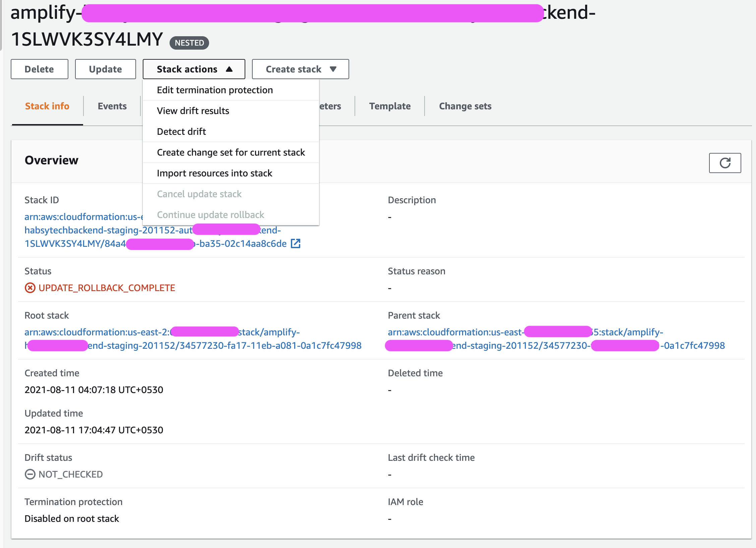Image resolution: width=756 pixels, height=548 pixels.
Task: Choose Create change set for current stack
Action: pos(231,152)
